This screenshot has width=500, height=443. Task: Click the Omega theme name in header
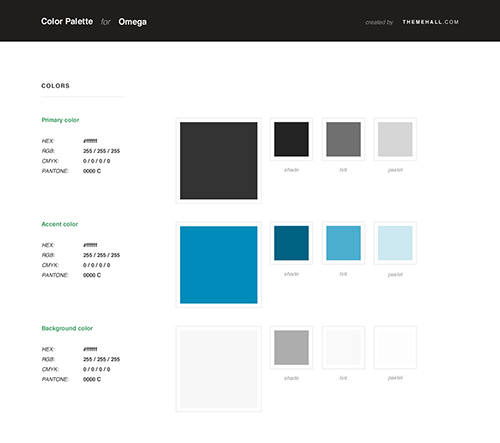click(x=132, y=22)
